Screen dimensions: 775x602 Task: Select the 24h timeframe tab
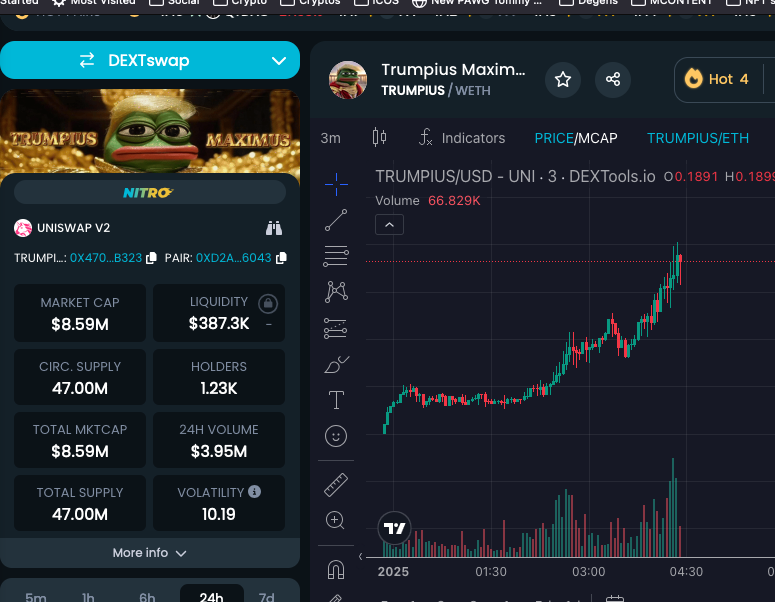(212, 596)
